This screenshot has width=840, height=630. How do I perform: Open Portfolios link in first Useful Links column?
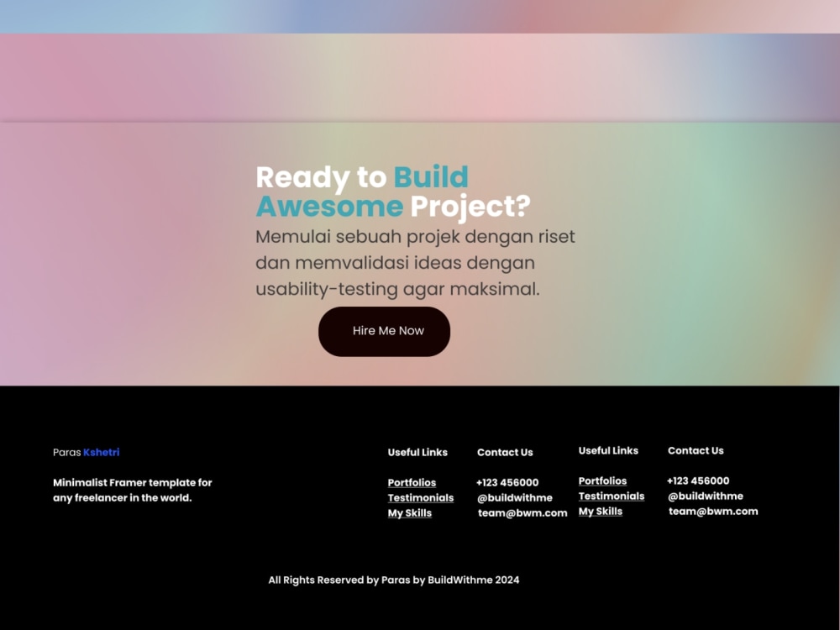tap(412, 483)
